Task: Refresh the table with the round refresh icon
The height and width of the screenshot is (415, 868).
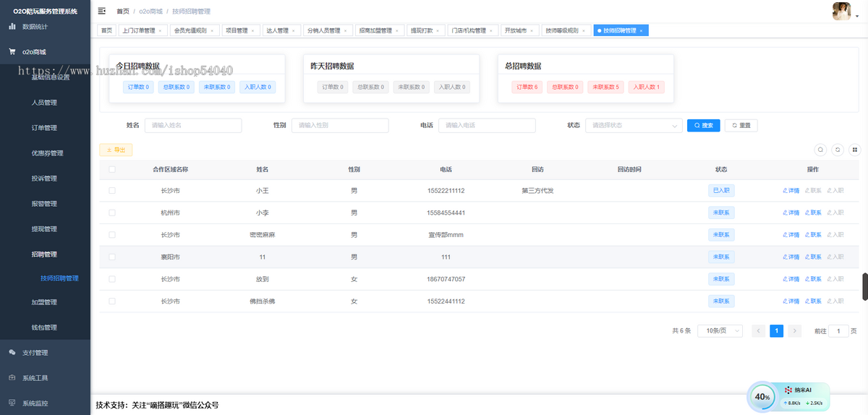Action: (838, 150)
